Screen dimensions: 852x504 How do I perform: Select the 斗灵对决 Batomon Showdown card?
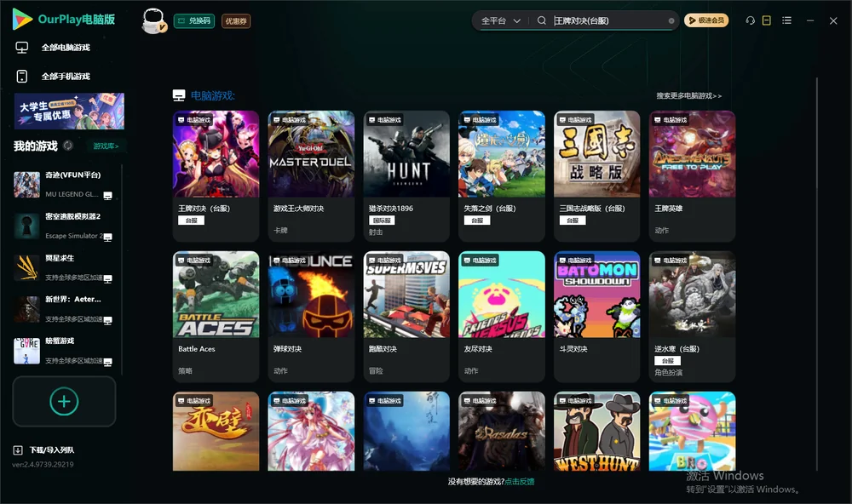click(597, 317)
